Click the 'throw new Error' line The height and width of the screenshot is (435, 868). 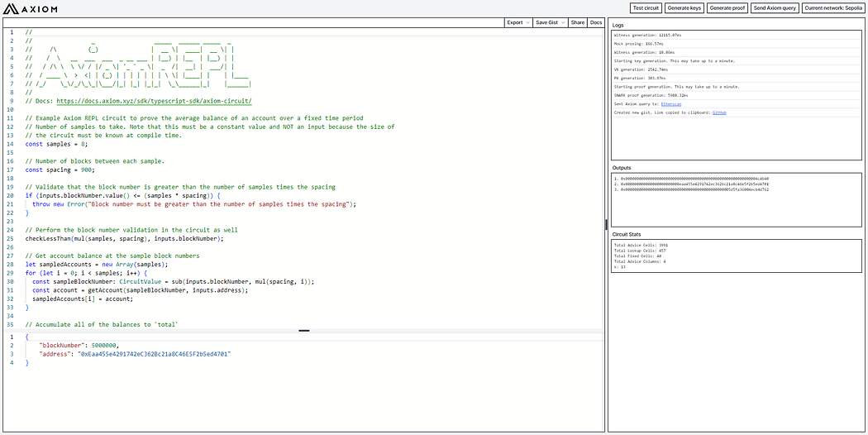coord(193,204)
